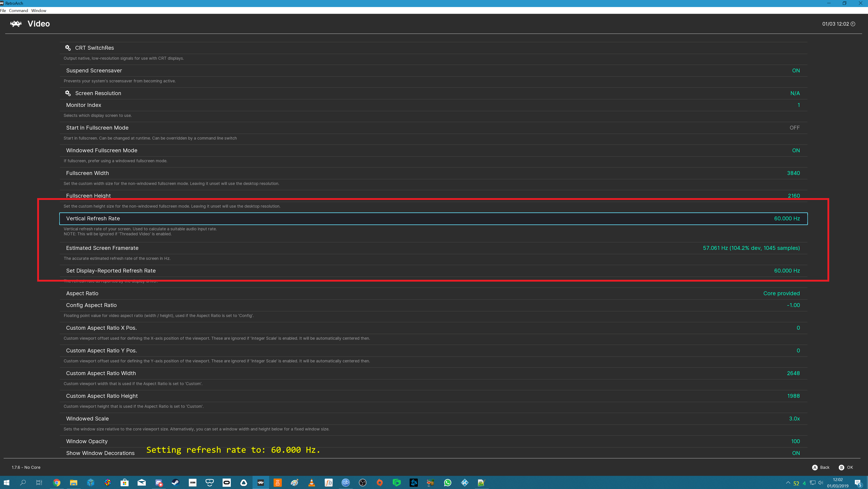
Task: Open the BBC app in the taskbar
Action: 193,483
